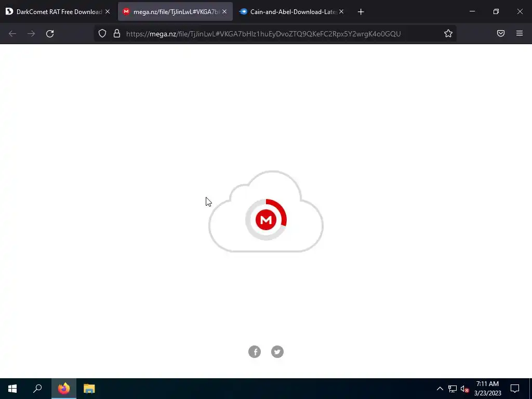Close the mega.nz tab

click(224, 11)
